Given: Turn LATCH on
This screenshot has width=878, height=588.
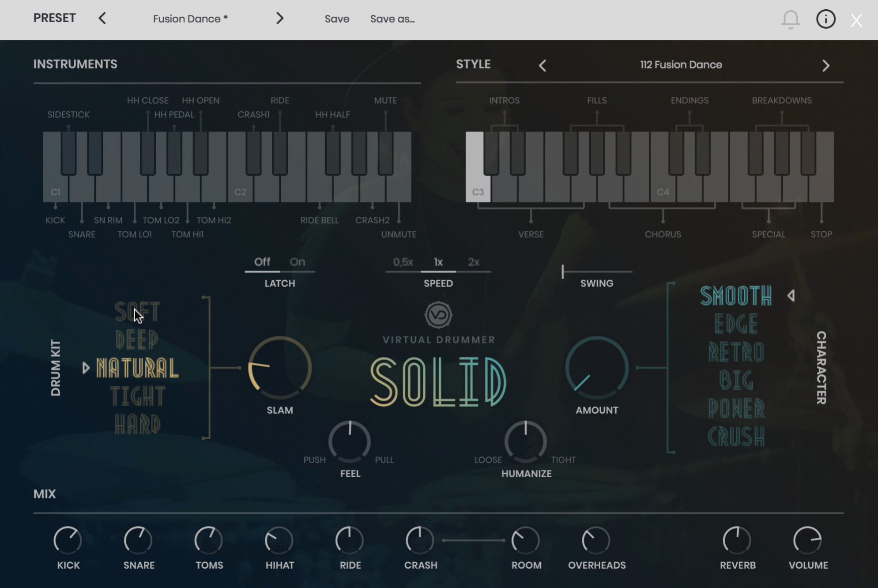Looking at the screenshot, I should [297, 262].
